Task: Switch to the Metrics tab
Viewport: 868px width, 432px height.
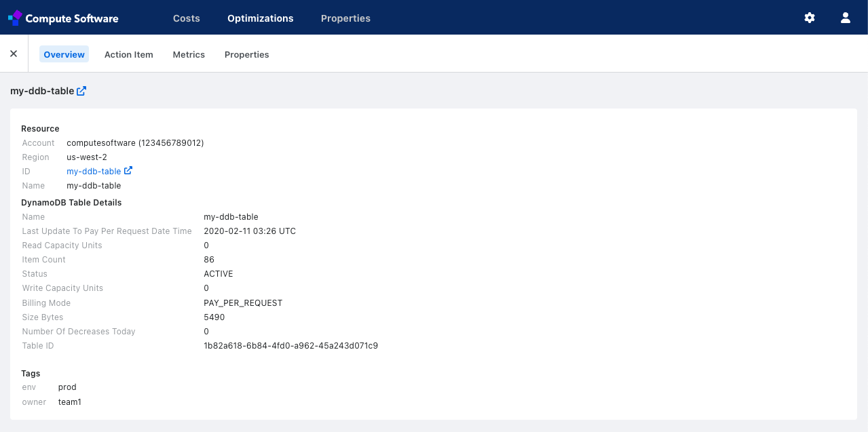Action: coord(189,54)
